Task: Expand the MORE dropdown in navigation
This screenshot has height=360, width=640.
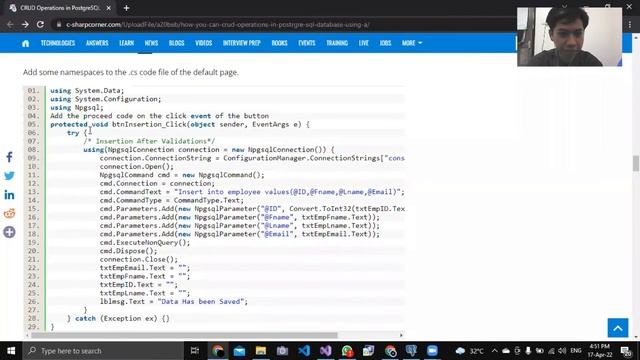Action: point(411,43)
